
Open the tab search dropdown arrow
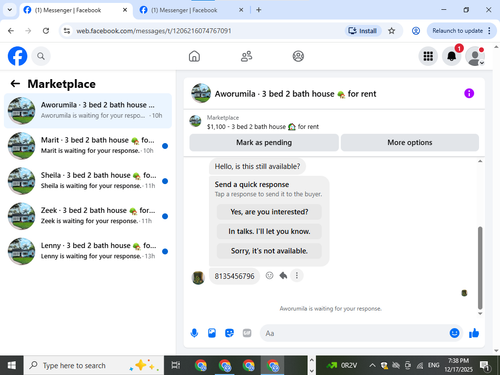(10, 10)
